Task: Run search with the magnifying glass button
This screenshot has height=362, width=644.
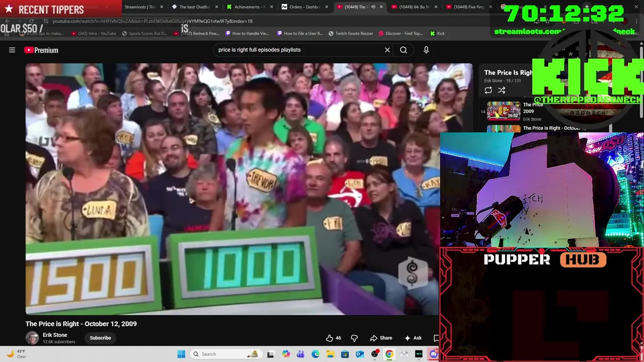Action: click(404, 50)
